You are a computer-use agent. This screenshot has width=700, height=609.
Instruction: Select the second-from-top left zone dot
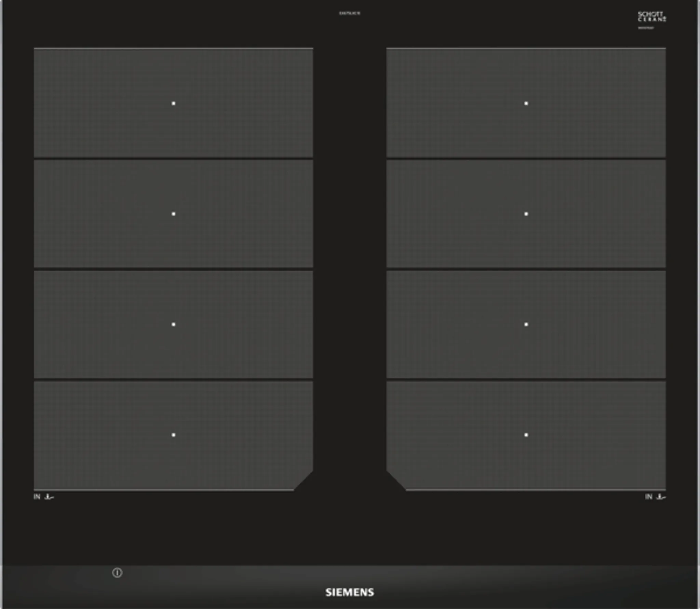point(173,214)
